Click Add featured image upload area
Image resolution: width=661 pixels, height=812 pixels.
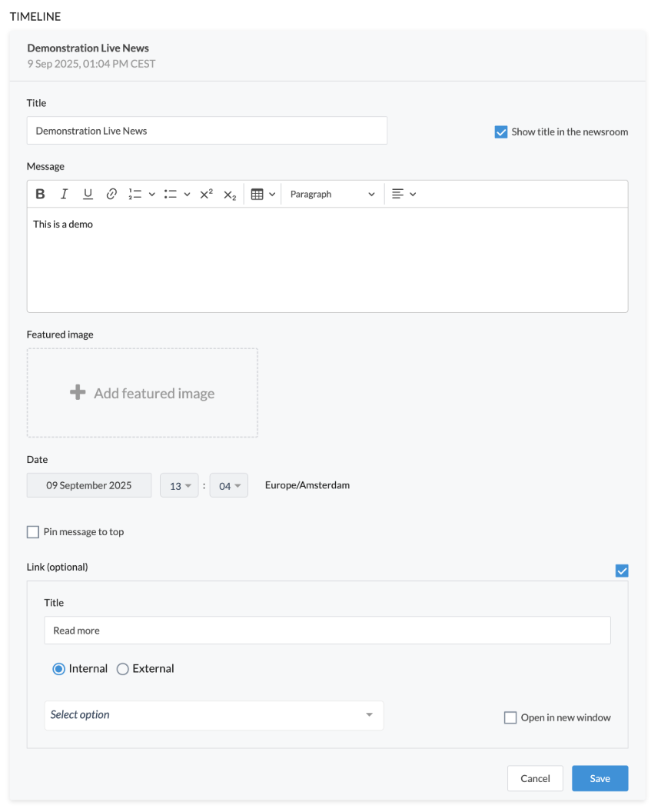tap(142, 393)
